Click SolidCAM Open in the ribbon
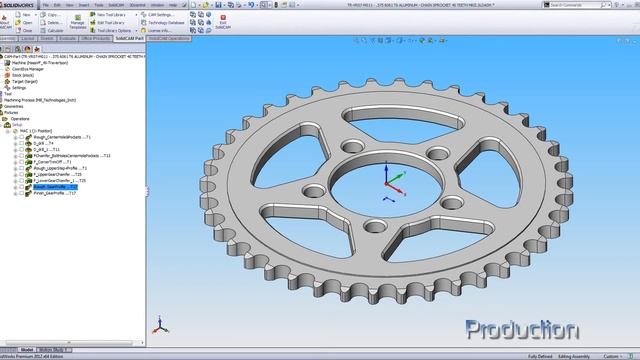 24,23
